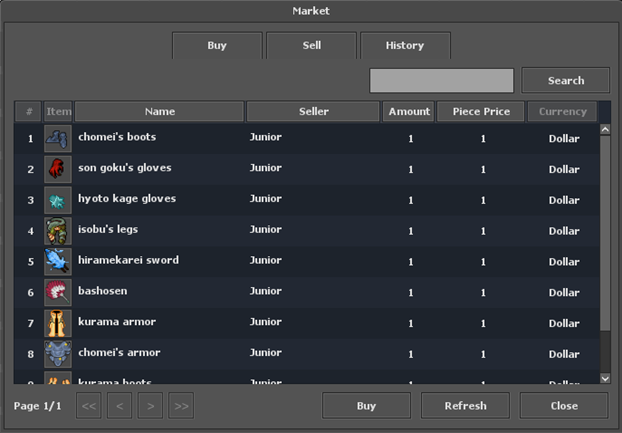Click the Refresh button
Image resolution: width=622 pixels, height=433 pixels.
(465, 406)
